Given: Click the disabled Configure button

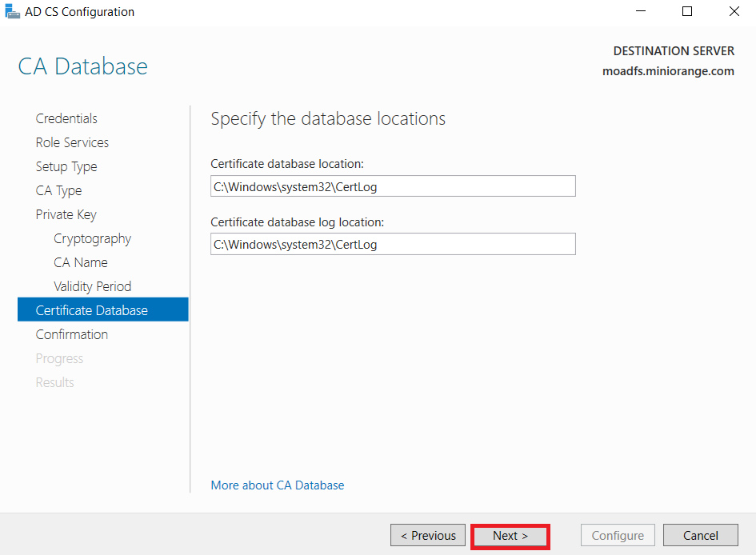Looking at the screenshot, I should point(618,535).
